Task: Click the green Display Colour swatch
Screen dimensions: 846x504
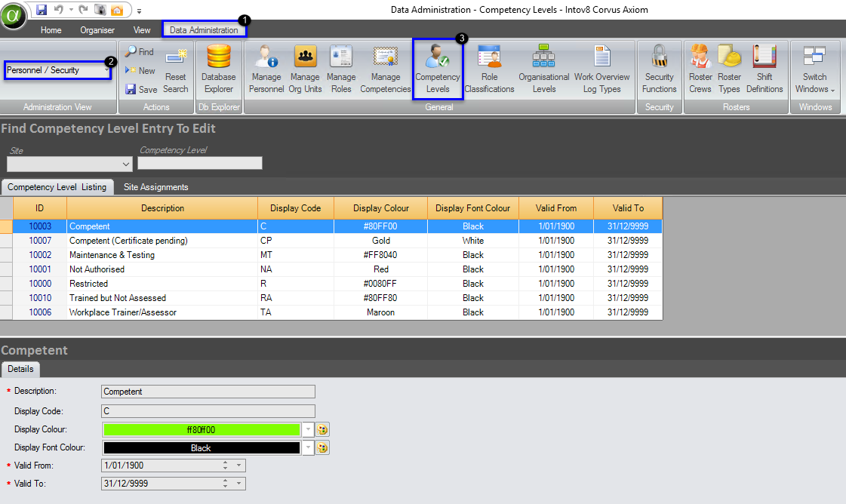Action: pos(201,429)
